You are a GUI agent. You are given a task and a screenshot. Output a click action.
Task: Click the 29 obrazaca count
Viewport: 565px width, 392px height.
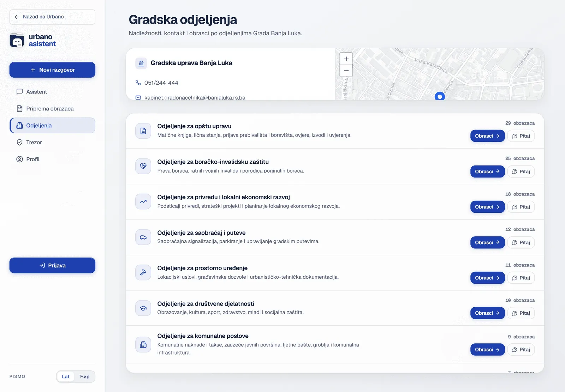pyautogui.click(x=520, y=123)
